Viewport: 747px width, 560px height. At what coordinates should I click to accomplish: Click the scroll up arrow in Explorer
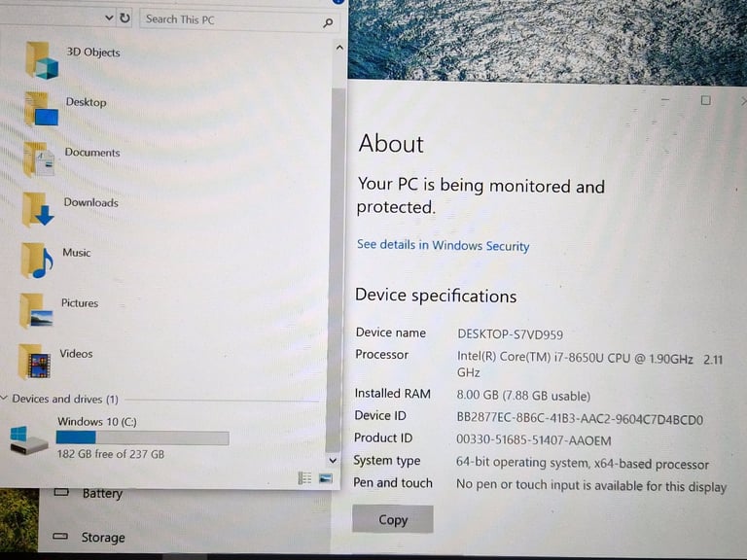(x=339, y=48)
